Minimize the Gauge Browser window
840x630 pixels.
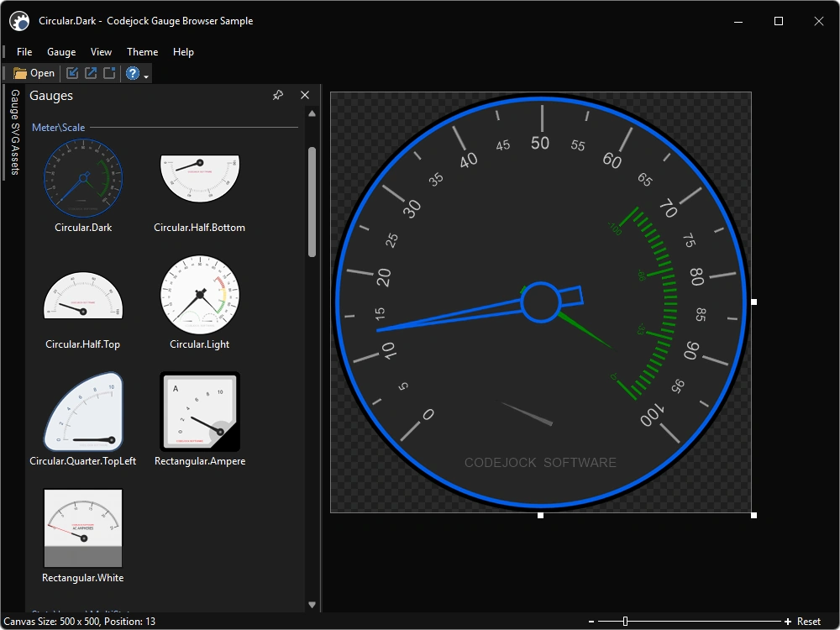click(x=738, y=22)
